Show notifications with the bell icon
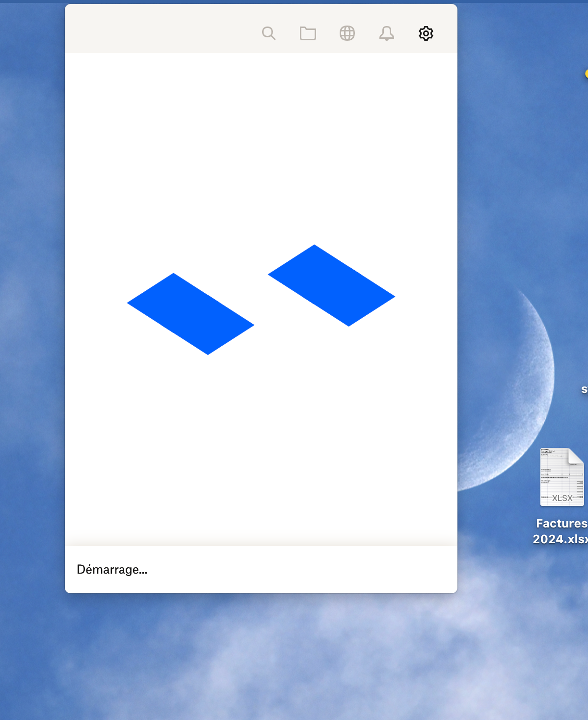The width and height of the screenshot is (588, 720). (387, 33)
